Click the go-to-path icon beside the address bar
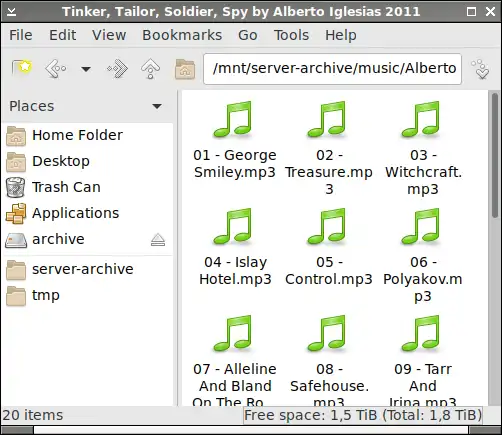 (480, 69)
